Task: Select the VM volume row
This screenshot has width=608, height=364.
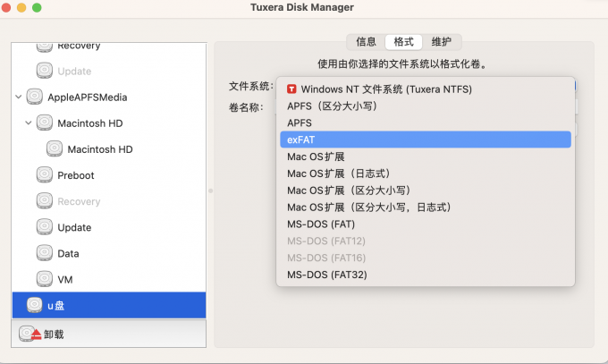Action: (x=109, y=279)
